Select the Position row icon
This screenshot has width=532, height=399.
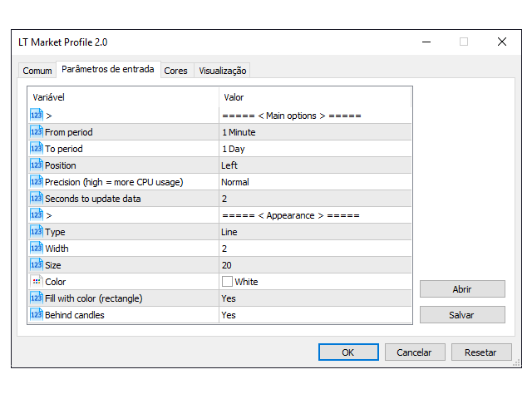tap(36, 165)
